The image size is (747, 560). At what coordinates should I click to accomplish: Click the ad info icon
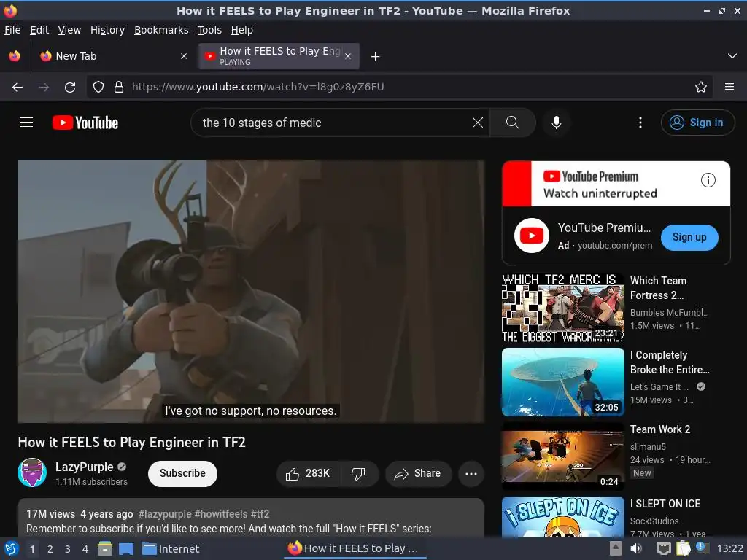pyautogui.click(x=708, y=180)
